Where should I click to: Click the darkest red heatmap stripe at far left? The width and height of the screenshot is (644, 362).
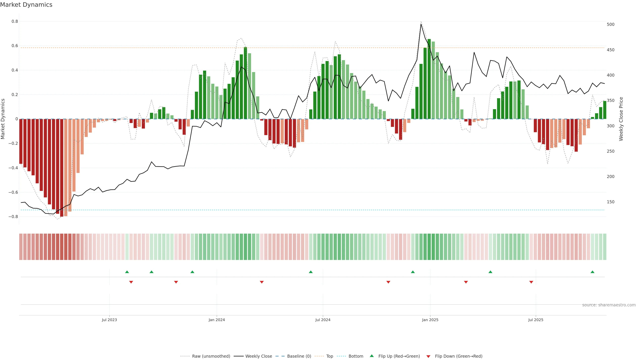[62, 247]
